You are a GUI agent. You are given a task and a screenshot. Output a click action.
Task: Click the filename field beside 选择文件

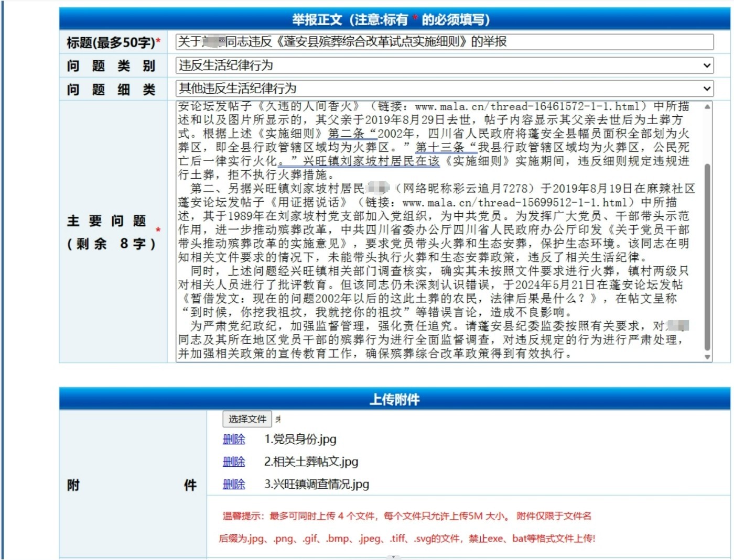[294, 419]
